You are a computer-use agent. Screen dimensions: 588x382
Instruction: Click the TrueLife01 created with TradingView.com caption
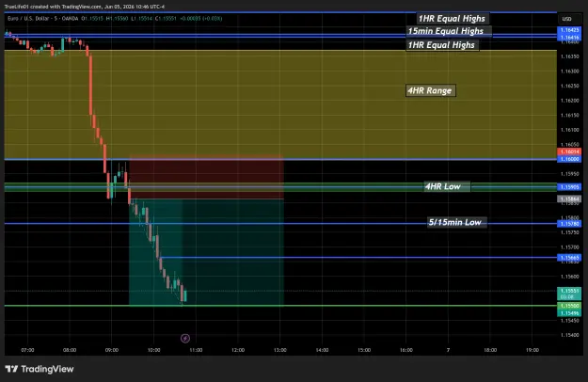85,7
